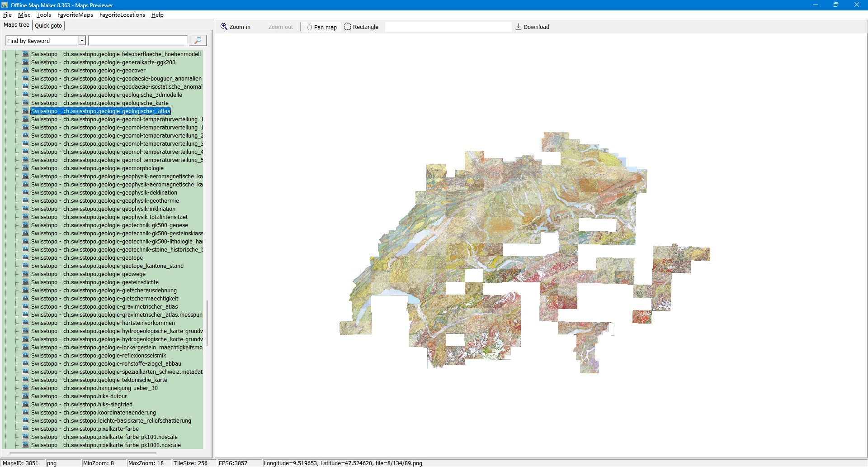Click the text field next to Rectangle
The width and height of the screenshot is (868, 467).
(x=448, y=27)
